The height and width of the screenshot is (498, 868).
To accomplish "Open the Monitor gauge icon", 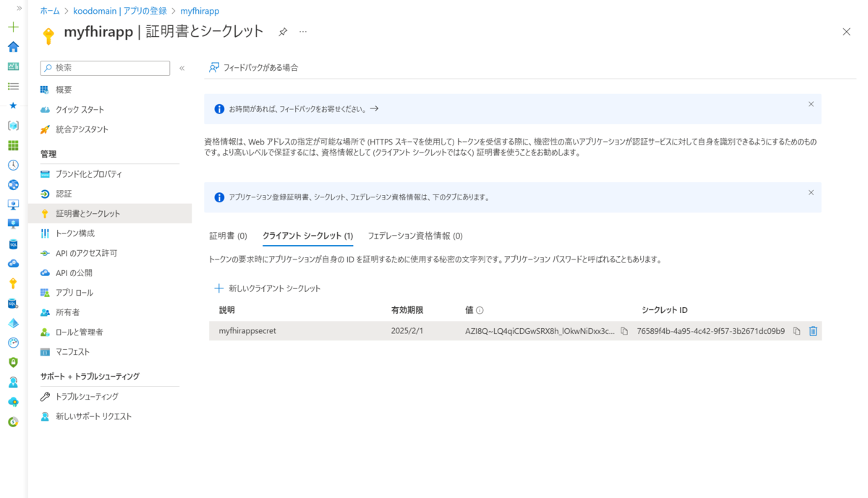I will [x=13, y=343].
